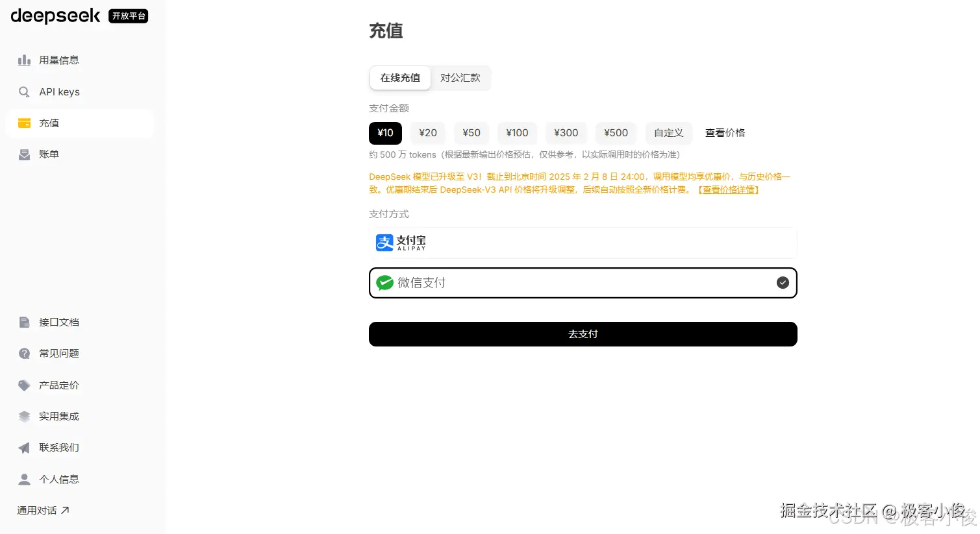Click the 支付金额 label
Image resolution: width=980 pixels, height=534 pixels.
389,108
